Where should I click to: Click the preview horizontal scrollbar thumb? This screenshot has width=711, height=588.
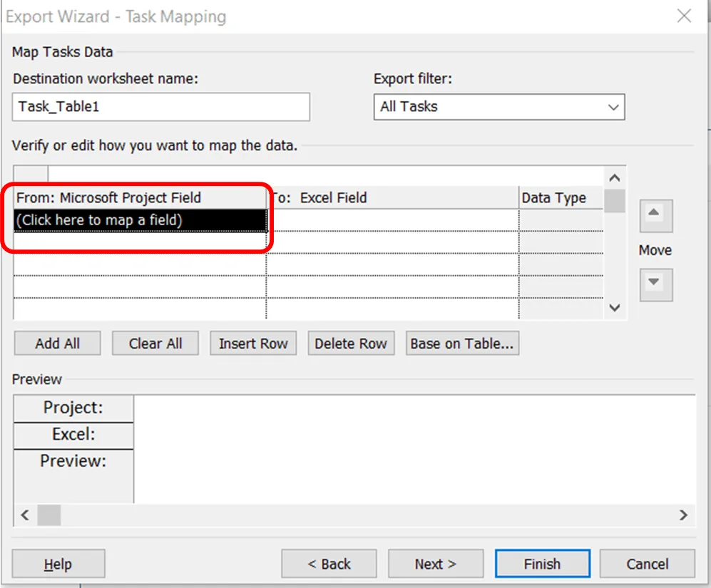(49, 515)
